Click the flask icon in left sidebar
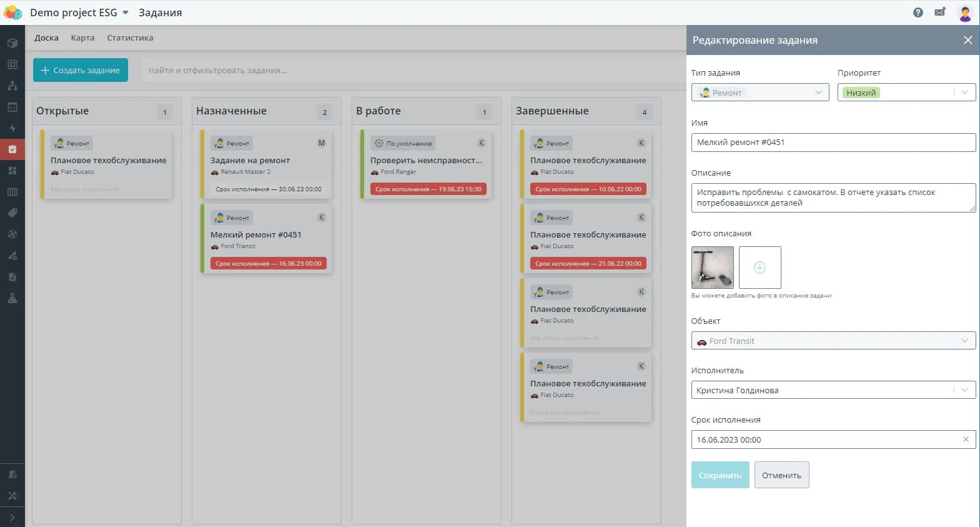980x527 pixels. [12, 298]
